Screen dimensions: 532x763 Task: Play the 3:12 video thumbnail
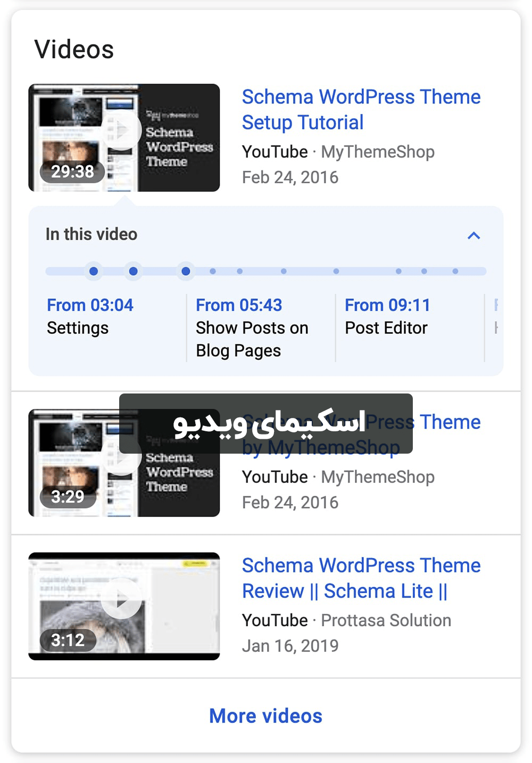click(x=124, y=606)
